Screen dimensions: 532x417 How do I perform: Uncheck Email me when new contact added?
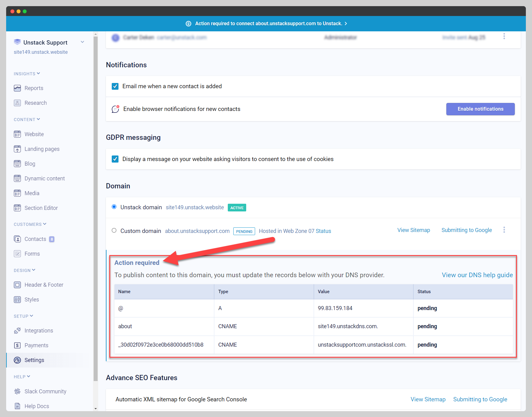coord(115,86)
